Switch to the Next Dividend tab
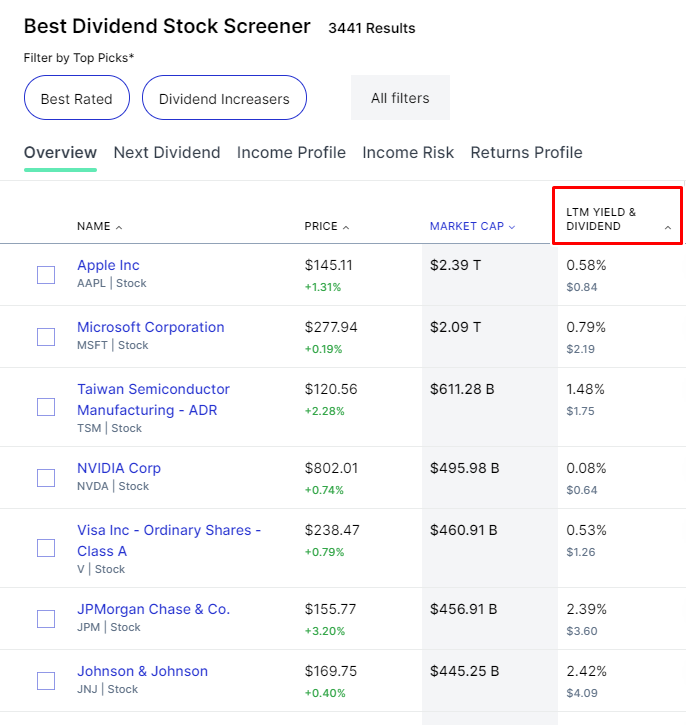Viewport: 686px width, 725px height. [x=167, y=153]
